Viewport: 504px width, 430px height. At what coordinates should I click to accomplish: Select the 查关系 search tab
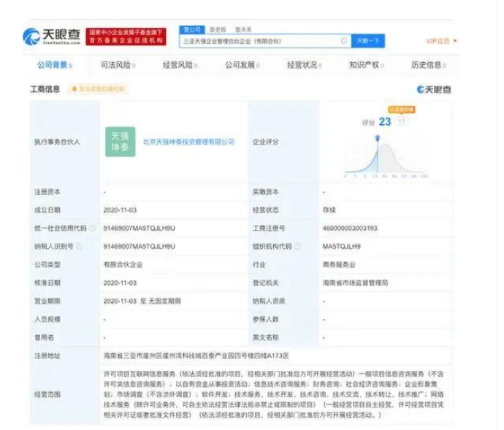[x=243, y=29]
